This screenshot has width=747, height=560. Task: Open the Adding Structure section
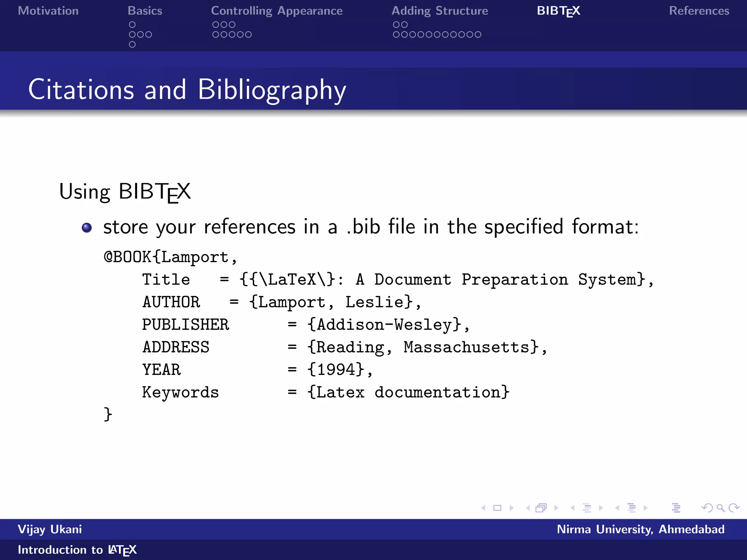point(440,11)
